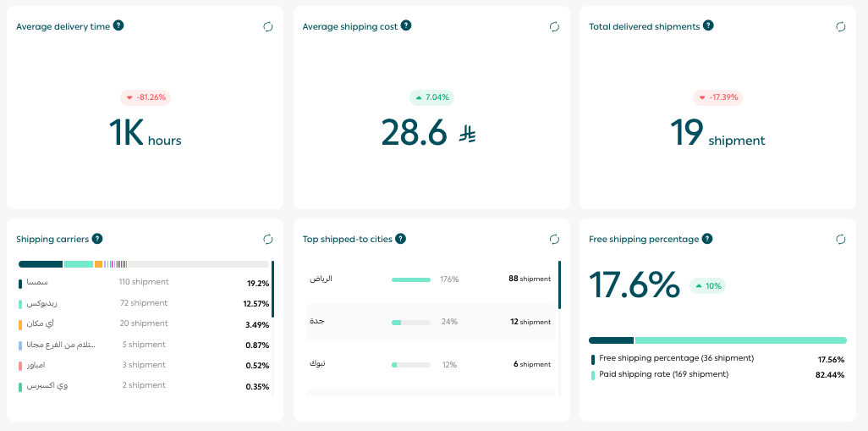Select the سمسا carrier row with 110 shipments

click(144, 283)
